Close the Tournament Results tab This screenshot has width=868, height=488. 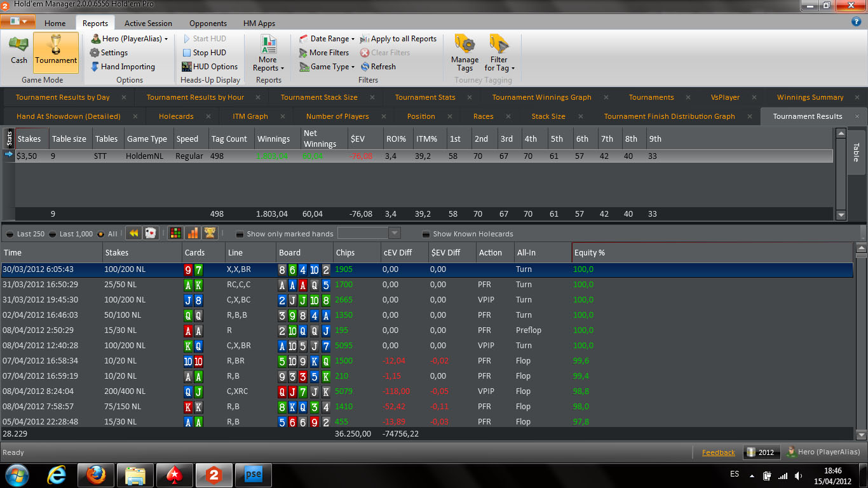tap(857, 116)
